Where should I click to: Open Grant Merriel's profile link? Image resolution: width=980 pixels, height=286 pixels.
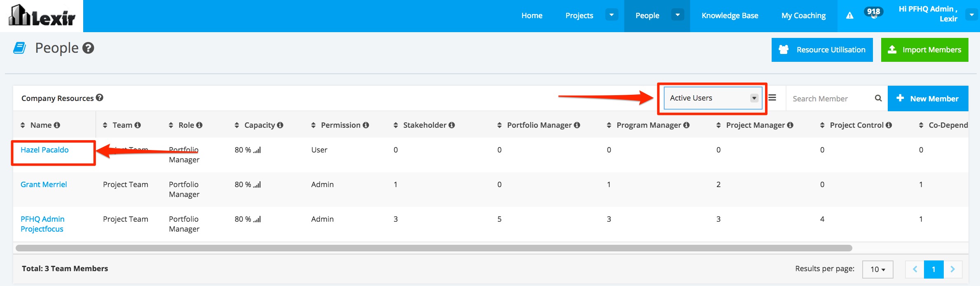44,185
